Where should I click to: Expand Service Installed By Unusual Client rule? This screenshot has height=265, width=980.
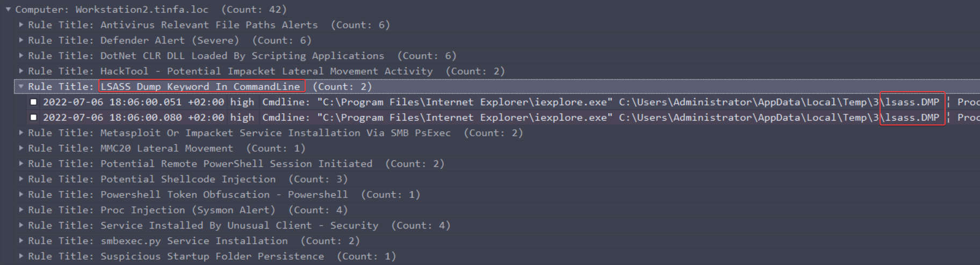coord(21,225)
